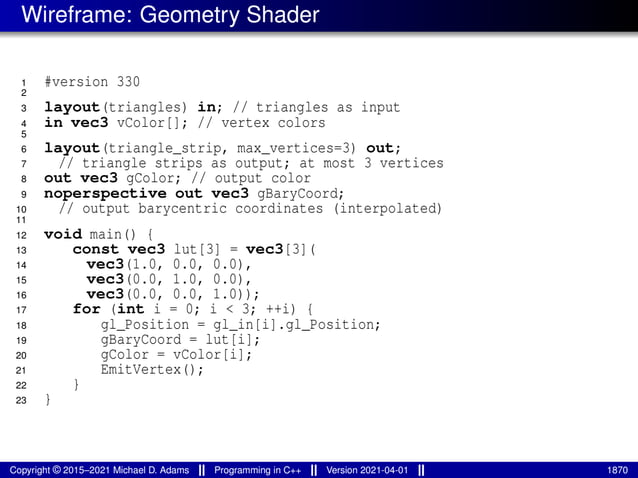Screen dimensions: 638x478
Task: Click 'gColor = vColor[i];' on line 20
Action: point(177,355)
